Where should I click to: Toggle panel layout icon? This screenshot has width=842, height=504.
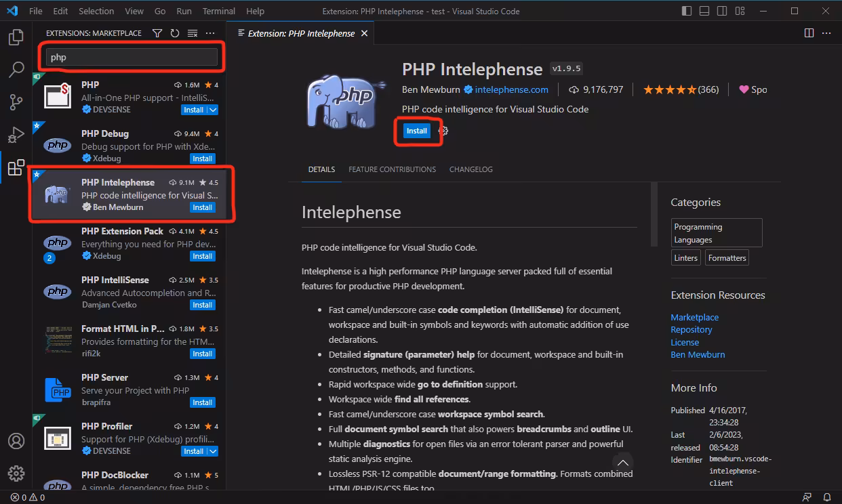pos(704,11)
